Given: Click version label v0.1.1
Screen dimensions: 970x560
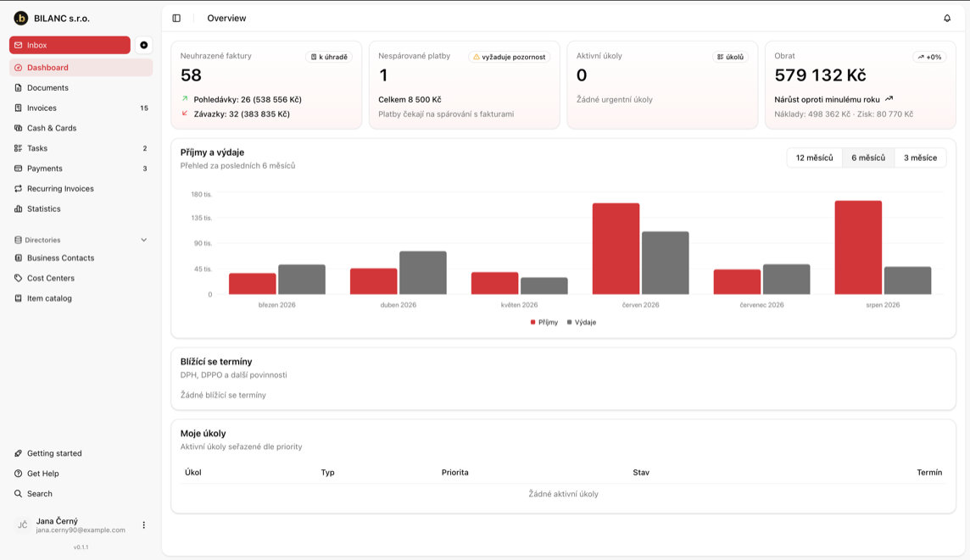Looking at the screenshot, I should click(81, 547).
